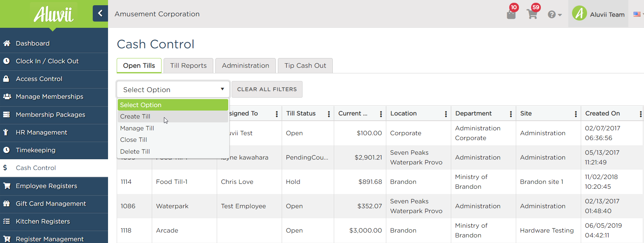
Task: Click the Gift Card Management gift icon
Action: [x=7, y=204]
